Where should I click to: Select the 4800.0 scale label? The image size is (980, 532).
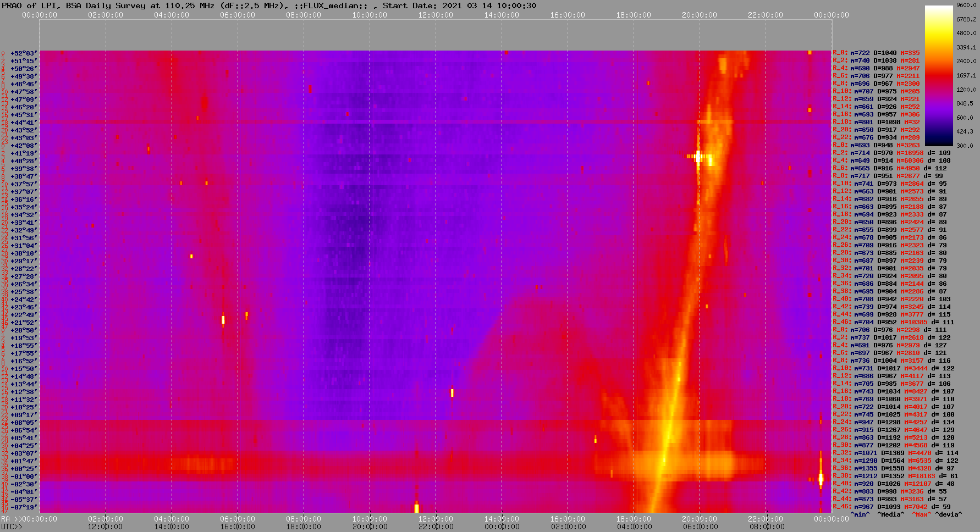point(966,33)
